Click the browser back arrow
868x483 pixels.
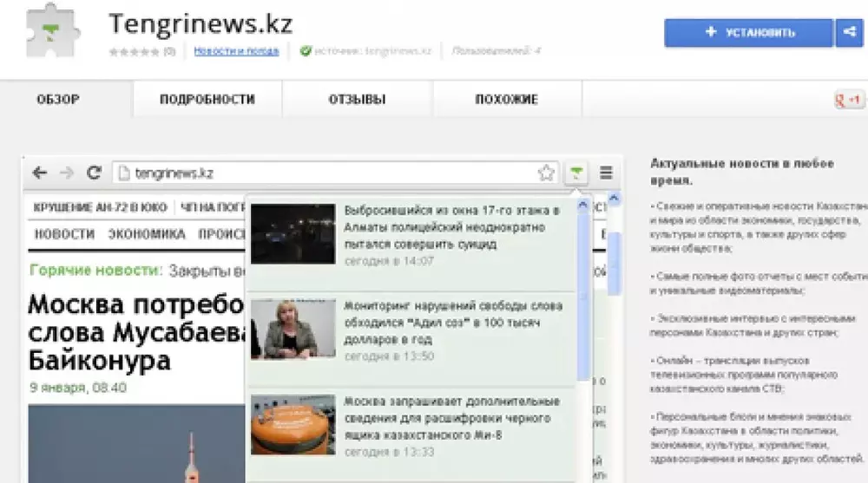pos(39,173)
